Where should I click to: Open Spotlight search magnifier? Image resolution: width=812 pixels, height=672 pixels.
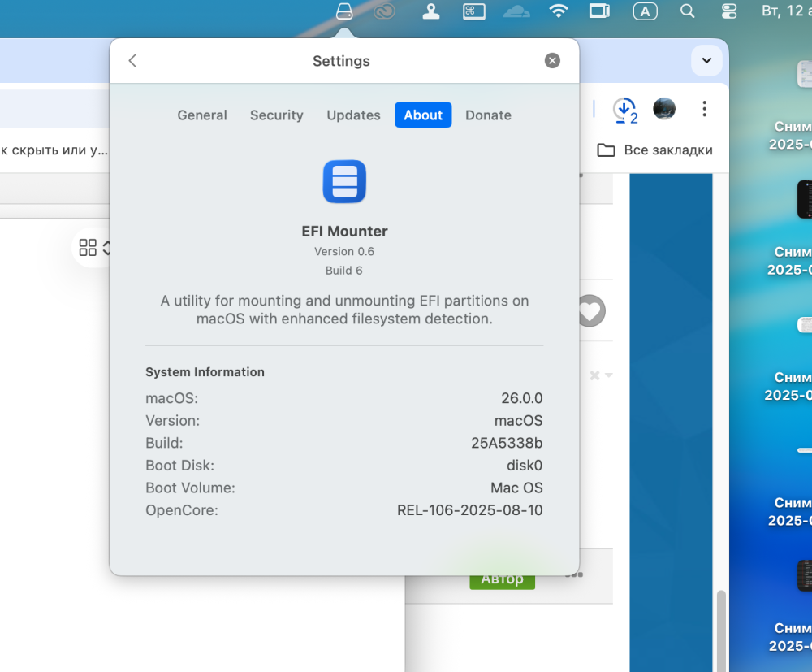tap(687, 11)
